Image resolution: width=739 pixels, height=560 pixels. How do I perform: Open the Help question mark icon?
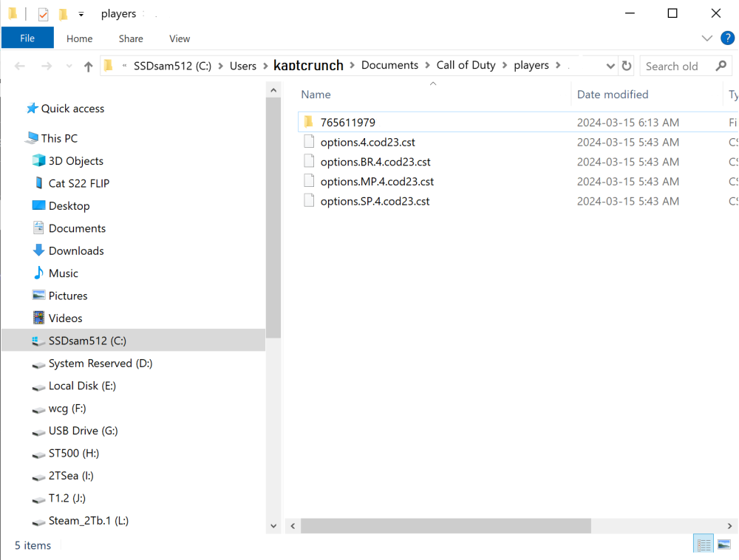[x=727, y=38]
